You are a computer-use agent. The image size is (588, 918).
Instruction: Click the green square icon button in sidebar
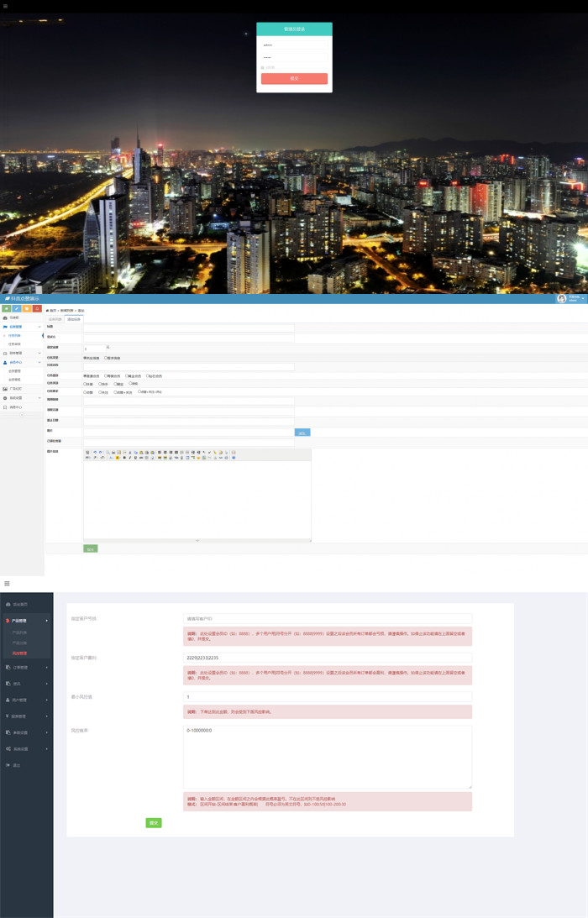click(x=7, y=308)
